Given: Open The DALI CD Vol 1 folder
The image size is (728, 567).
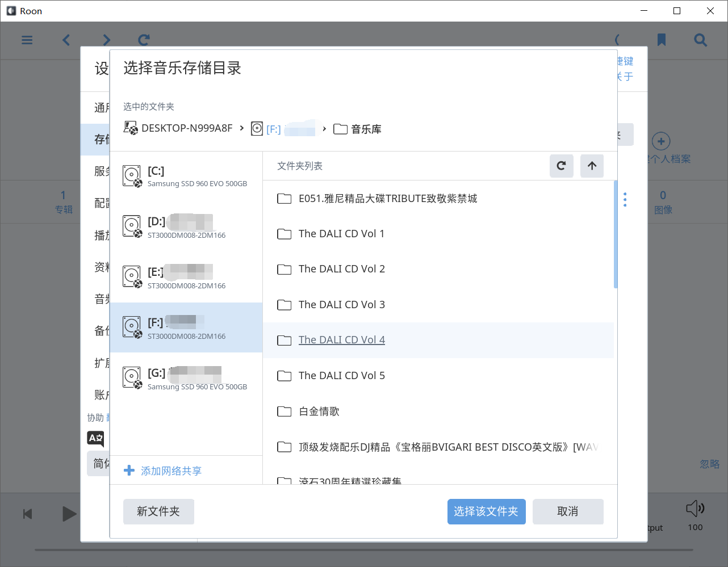Looking at the screenshot, I should pyautogui.click(x=438, y=234).
